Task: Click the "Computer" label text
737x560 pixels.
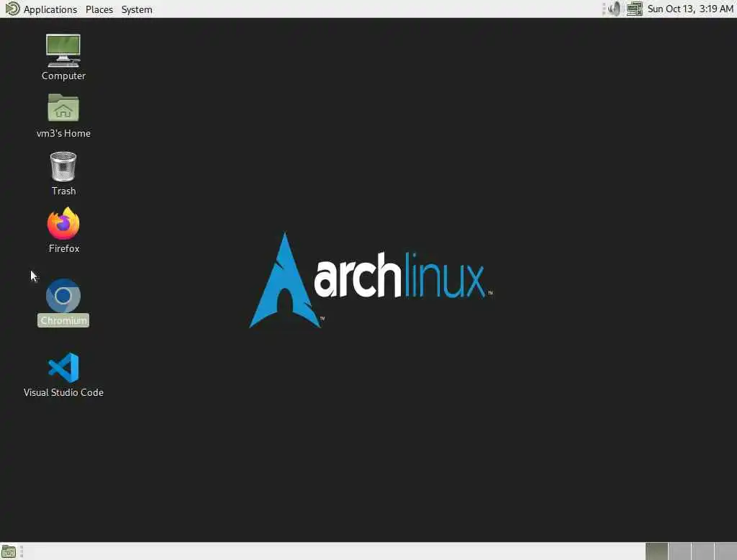Action: (x=63, y=76)
